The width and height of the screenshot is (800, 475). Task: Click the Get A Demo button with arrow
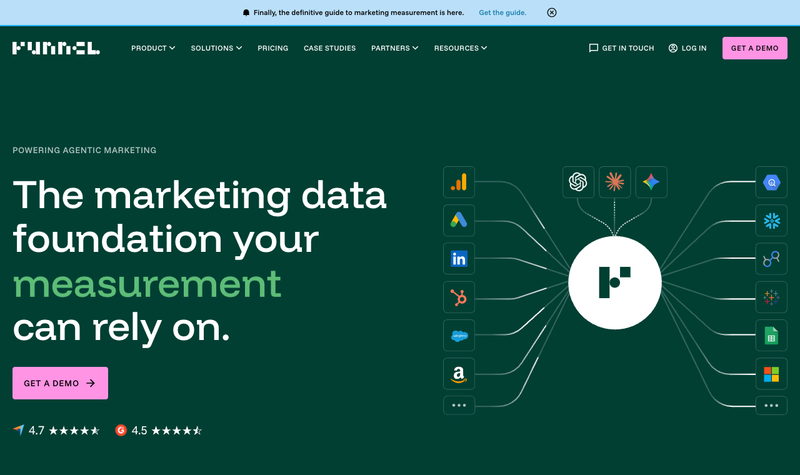(x=60, y=383)
